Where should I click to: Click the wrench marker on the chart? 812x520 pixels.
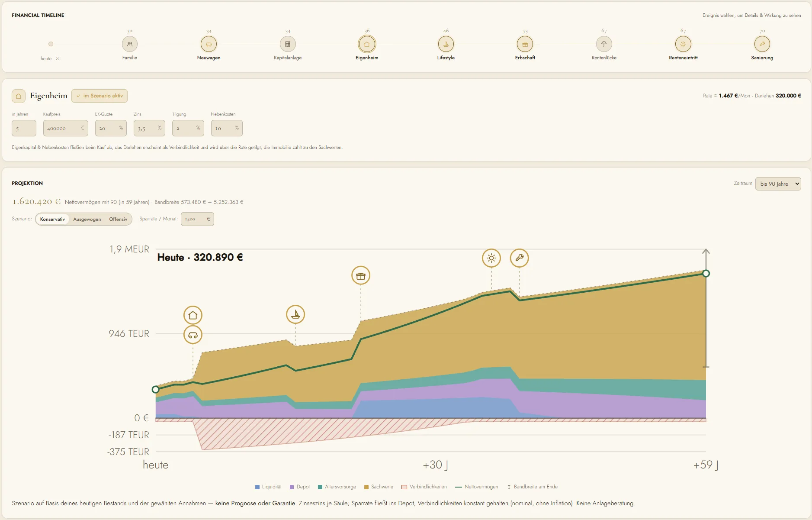click(520, 258)
